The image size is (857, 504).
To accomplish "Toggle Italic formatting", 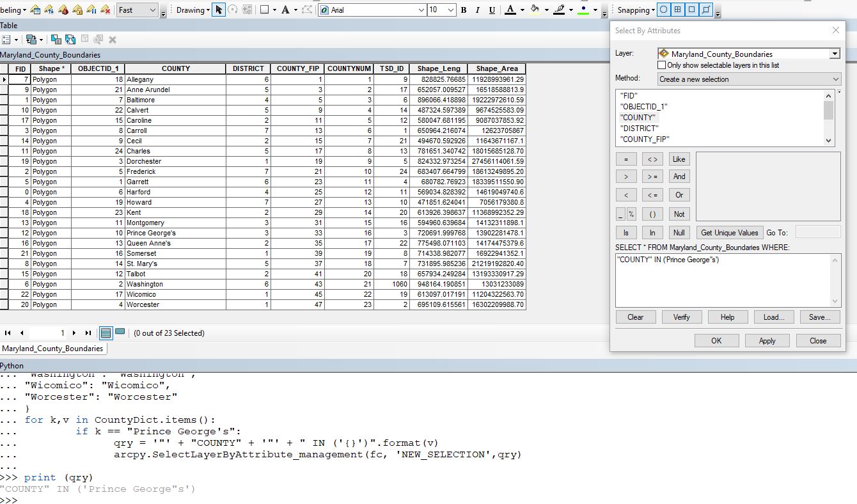I will click(x=478, y=10).
